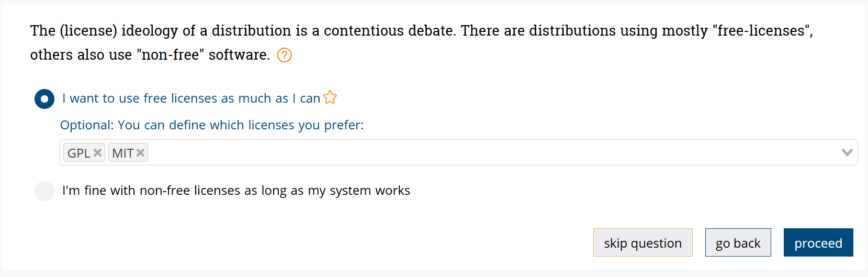Screen dimensions: 868x277
Task: Choose the non-free licenses radio button
Action: click(44, 191)
